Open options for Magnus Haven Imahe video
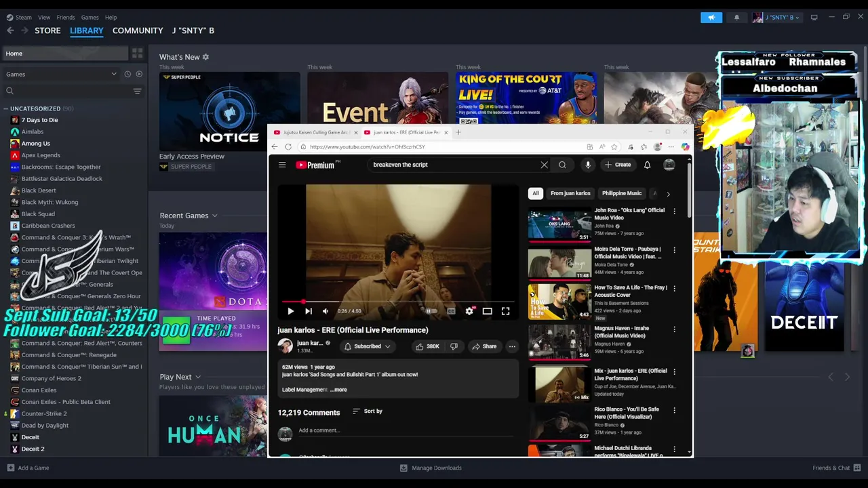Screen dimensions: 868x488 tap(674, 329)
